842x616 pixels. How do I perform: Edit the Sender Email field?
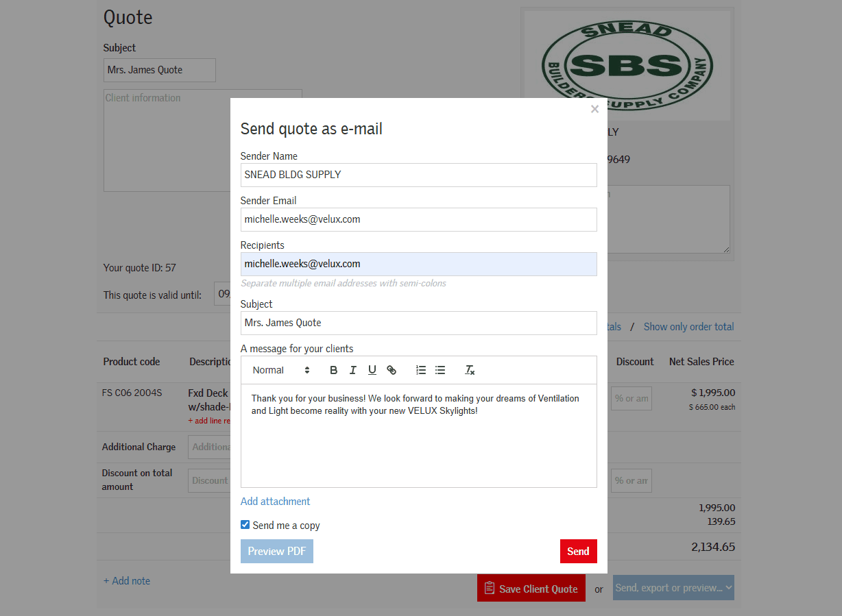pos(419,219)
